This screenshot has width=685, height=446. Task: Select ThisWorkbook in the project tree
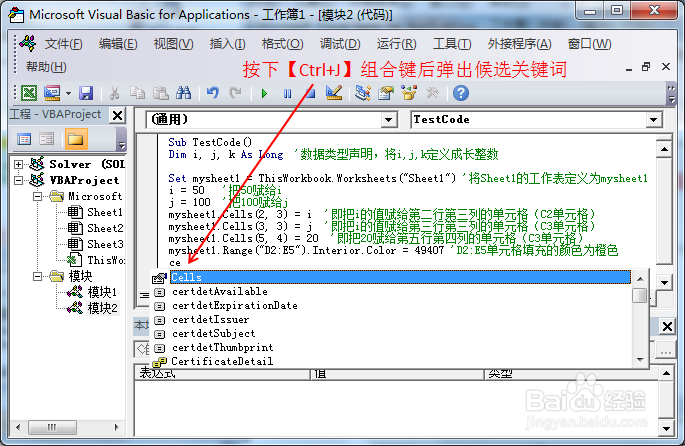[x=96, y=260]
